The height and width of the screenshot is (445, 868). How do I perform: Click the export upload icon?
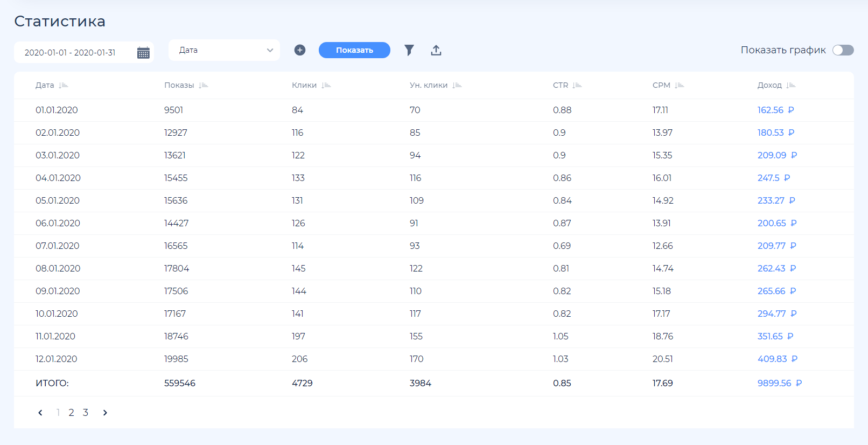(x=436, y=50)
